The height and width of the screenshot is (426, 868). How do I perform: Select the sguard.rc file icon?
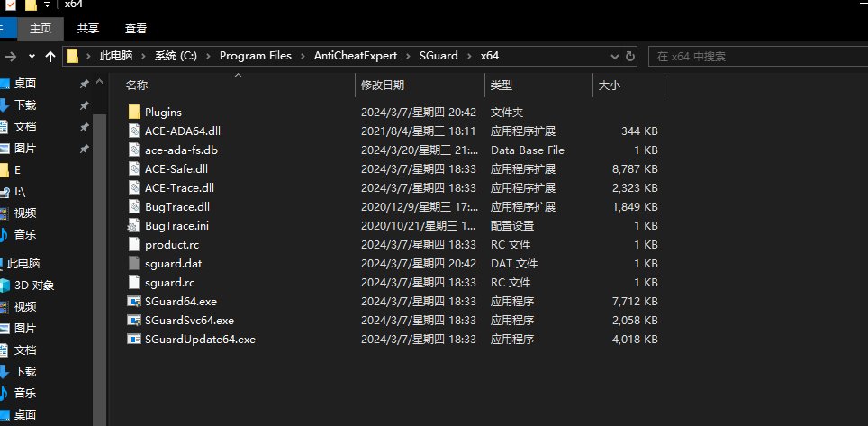pyautogui.click(x=134, y=282)
